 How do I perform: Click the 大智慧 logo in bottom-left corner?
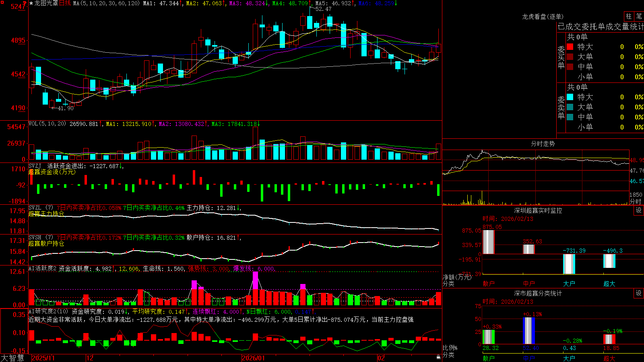point(12,358)
